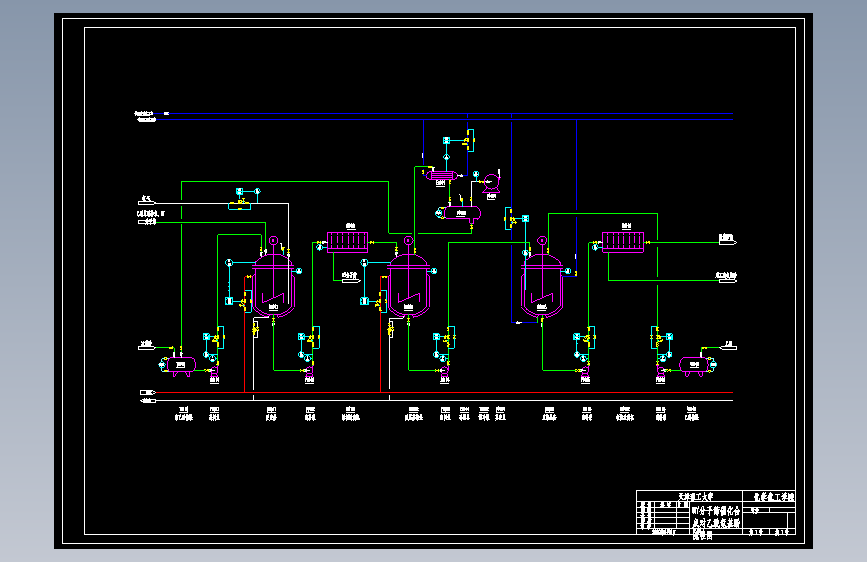
Task: Select the pump feeding the right filter press
Action: point(585,370)
